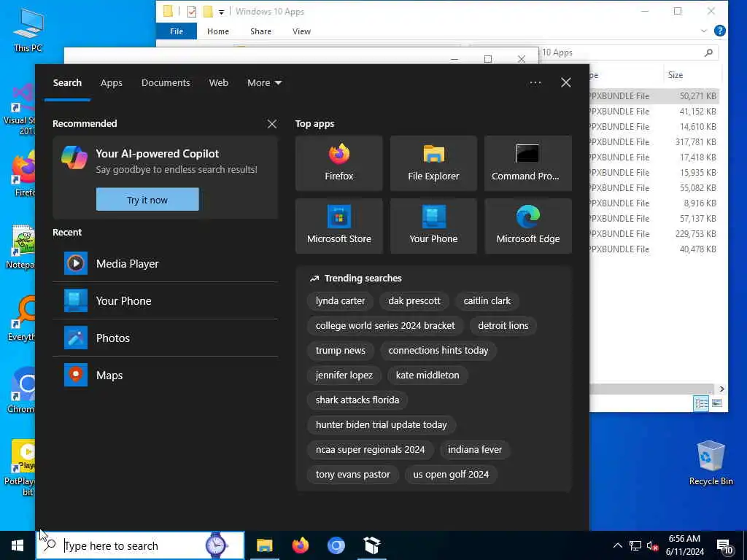Screen dimensions: 747x560
Task: Open Firefox from Top apps
Action: pyautogui.click(x=338, y=163)
